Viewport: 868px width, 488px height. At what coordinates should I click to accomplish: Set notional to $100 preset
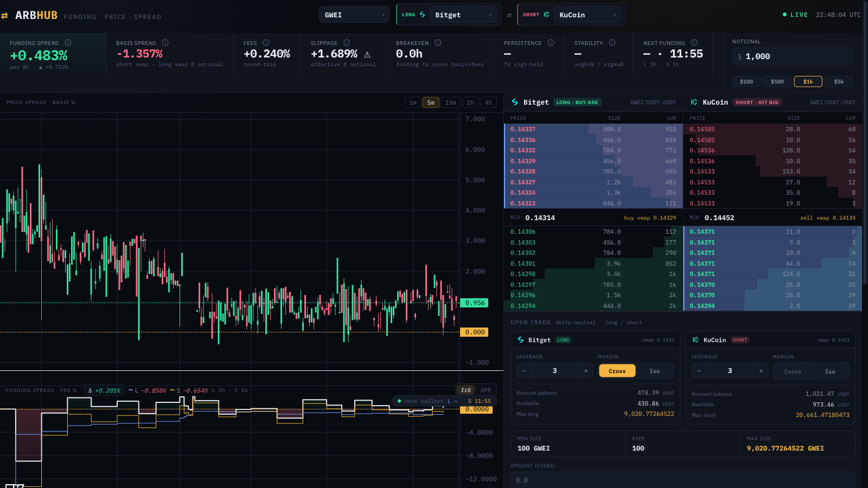pyautogui.click(x=746, y=81)
